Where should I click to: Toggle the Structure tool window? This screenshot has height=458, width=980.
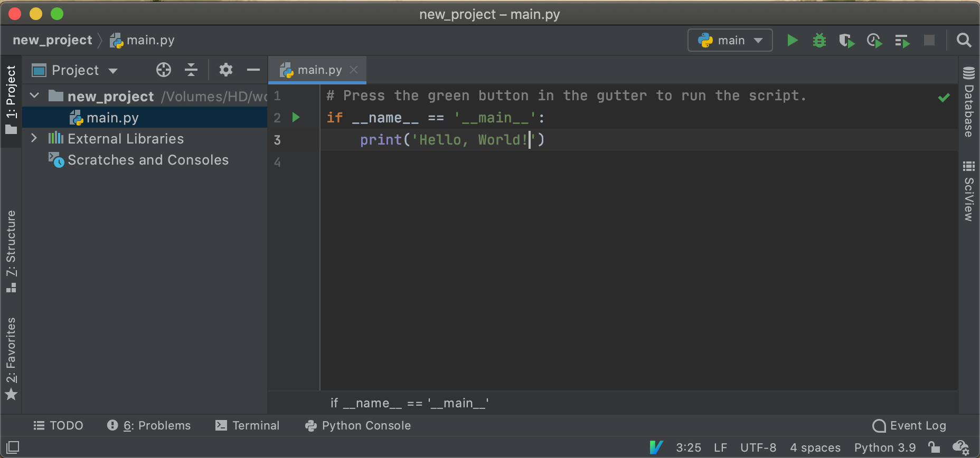point(11,251)
